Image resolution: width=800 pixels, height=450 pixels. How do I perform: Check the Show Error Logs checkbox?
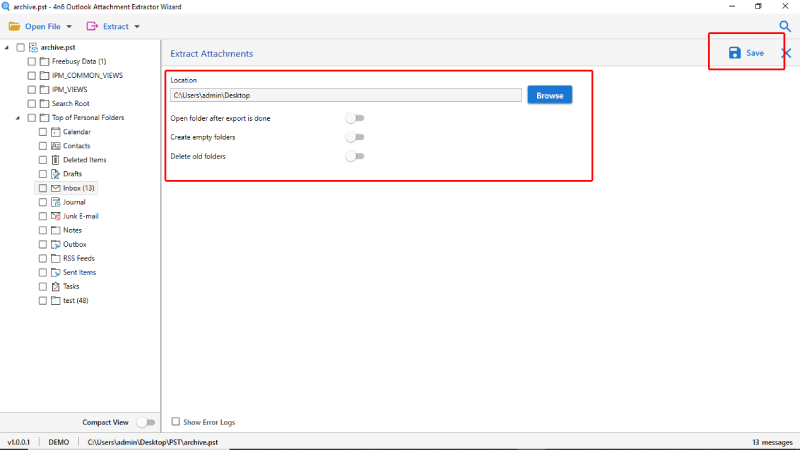pos(176,421)
